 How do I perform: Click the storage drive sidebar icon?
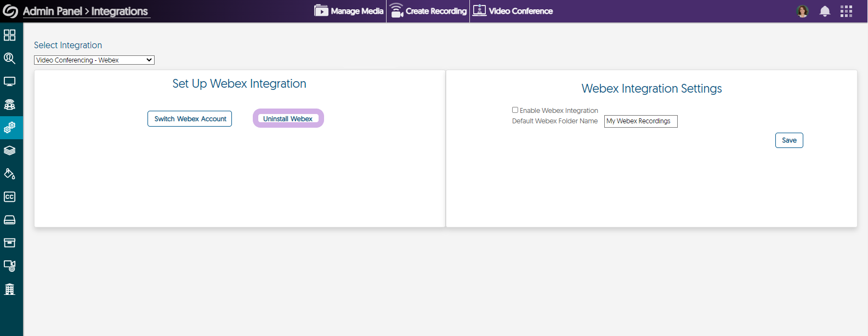[x=10, y=220]
